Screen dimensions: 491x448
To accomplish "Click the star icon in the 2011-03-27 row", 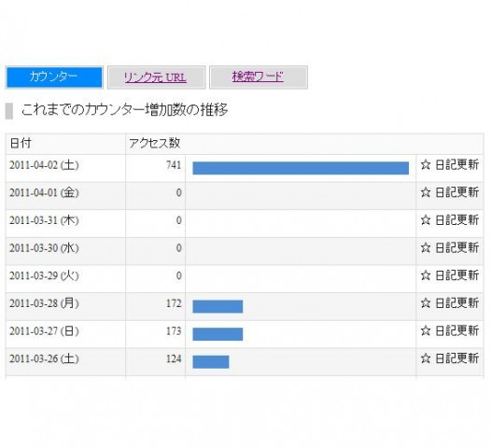I will [426, 330].
